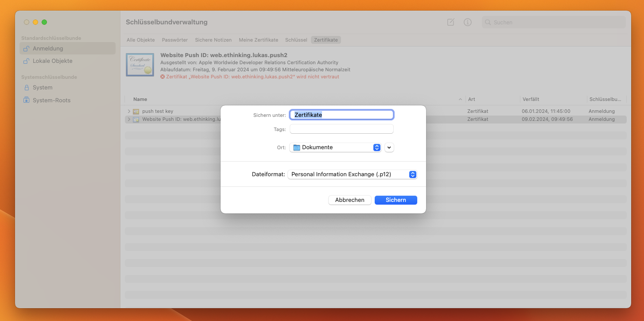Click the yellow minimize window button
The image size is (644, 321).
point(35,22)
